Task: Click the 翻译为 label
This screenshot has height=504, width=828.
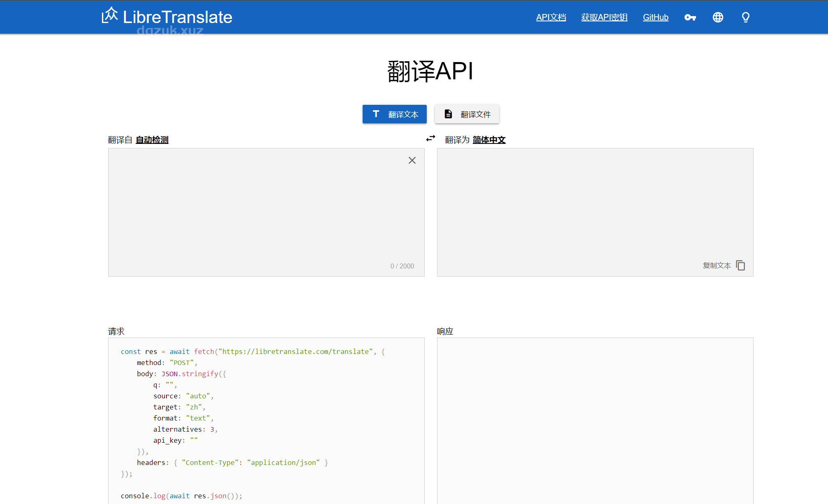Action: click(x=457, y=140)
